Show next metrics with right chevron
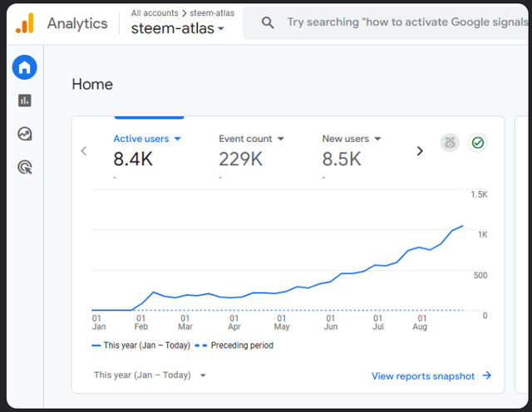532x412 pixels. [x=420, y=151]
